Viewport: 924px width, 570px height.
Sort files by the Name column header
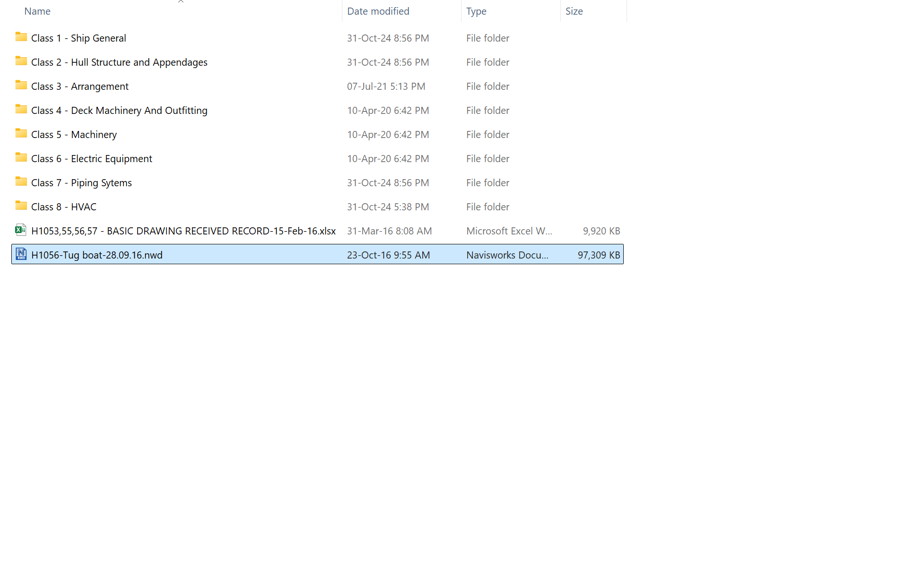(x=37, y=11)
